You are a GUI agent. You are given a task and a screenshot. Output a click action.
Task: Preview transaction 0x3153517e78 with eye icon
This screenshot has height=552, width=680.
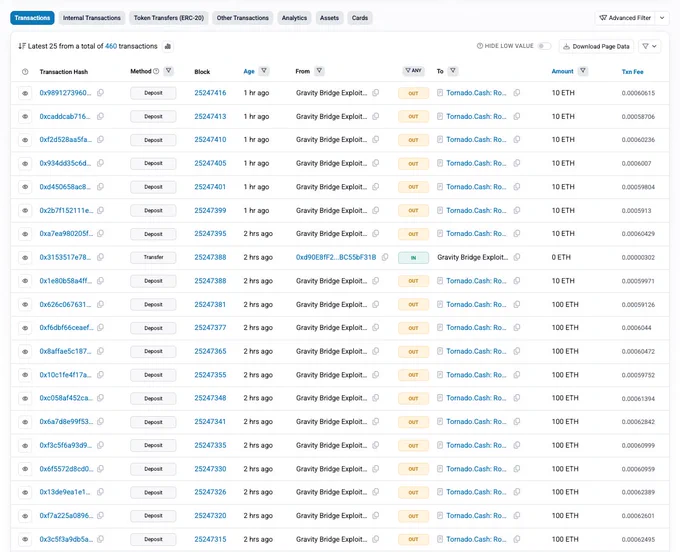point(25,258)
